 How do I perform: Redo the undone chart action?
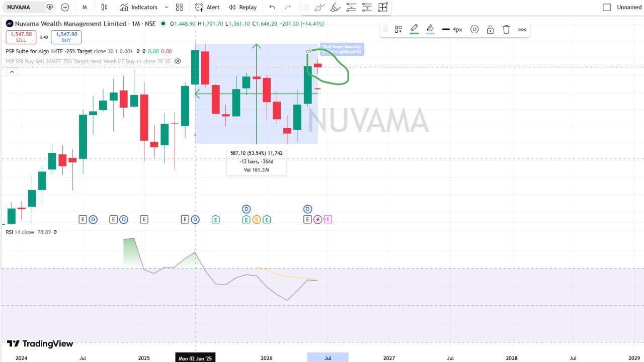click(288, 7)
